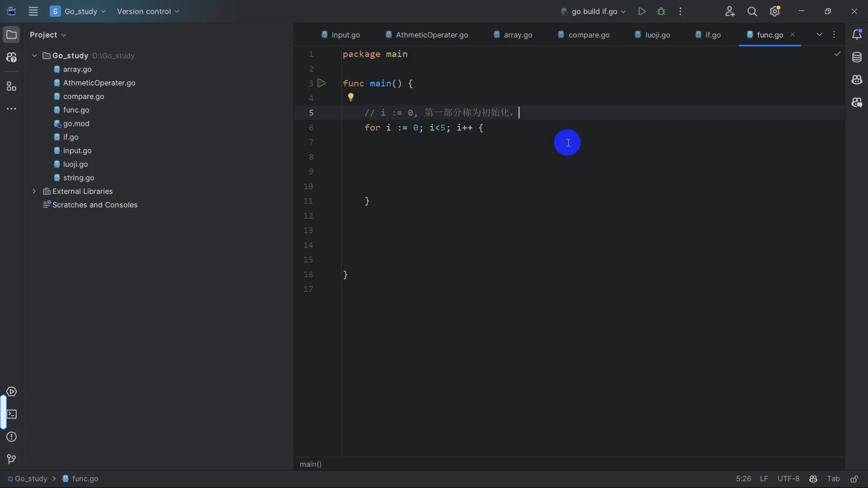
Task: Click the Search Everywhere magnifier icon
Action: 752,12
